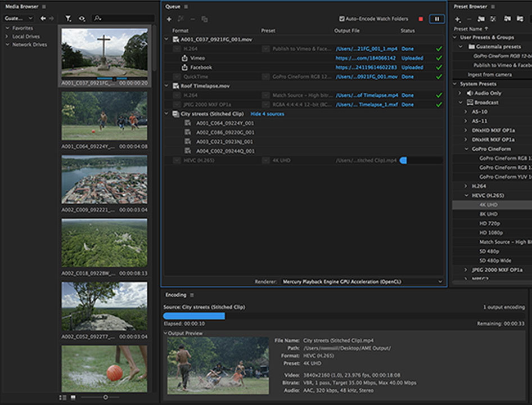Collapse the Roof Timelapse.mov source
The height and width of the screenshot is (405, 532).
click(x=166, y=86)
